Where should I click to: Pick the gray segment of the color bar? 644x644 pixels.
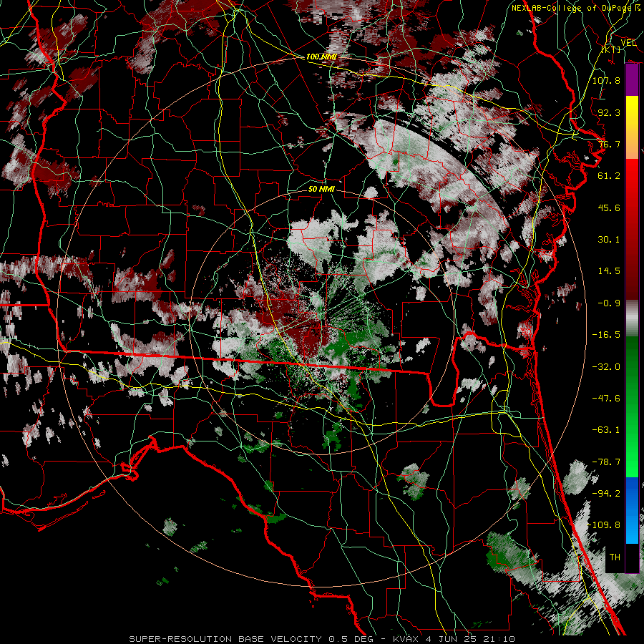coord(632,318)
